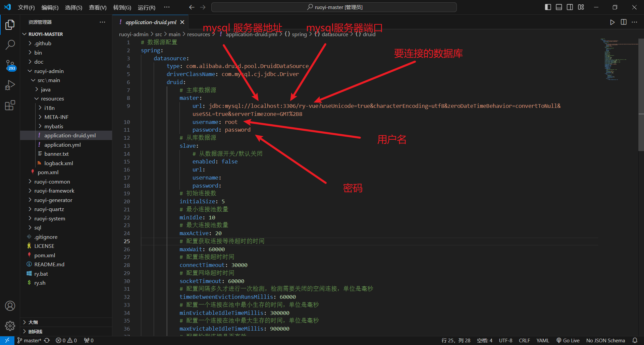The width and height of the screenshot is (644, 345).
Task: Open the 查看(V) menu
Action: click(x=98, y=7)
